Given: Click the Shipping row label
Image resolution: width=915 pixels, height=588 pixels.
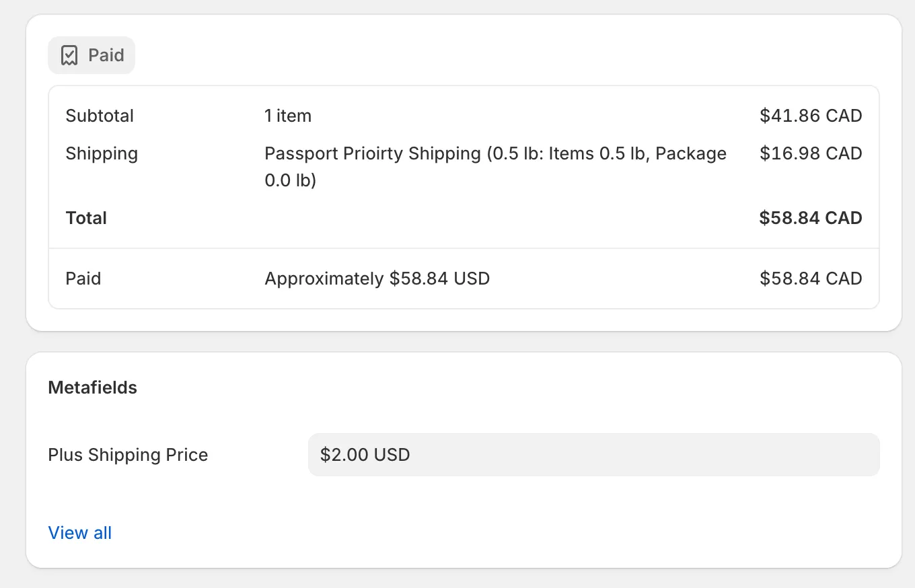Looking at the screenshot, I should pos(102,153).
